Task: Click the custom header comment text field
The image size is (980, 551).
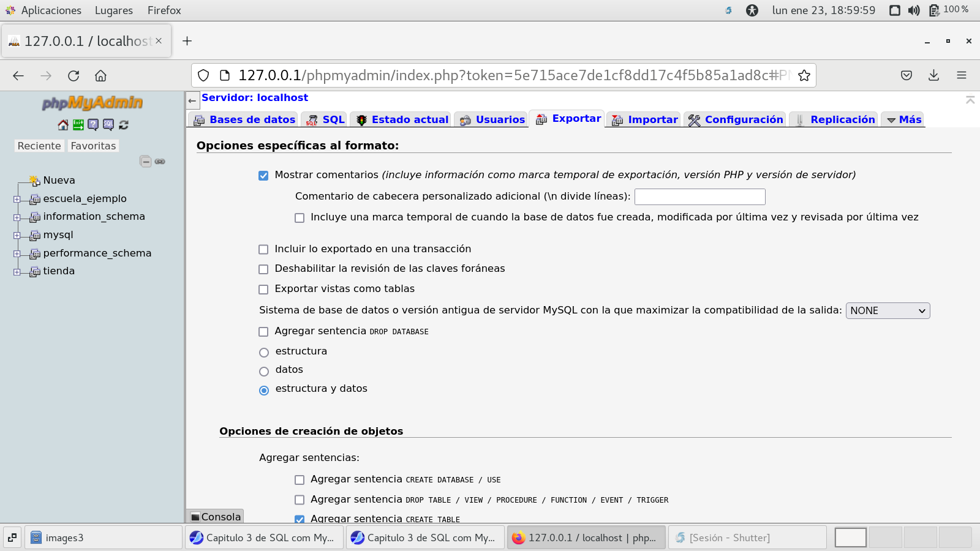Action: coord(699,197)
